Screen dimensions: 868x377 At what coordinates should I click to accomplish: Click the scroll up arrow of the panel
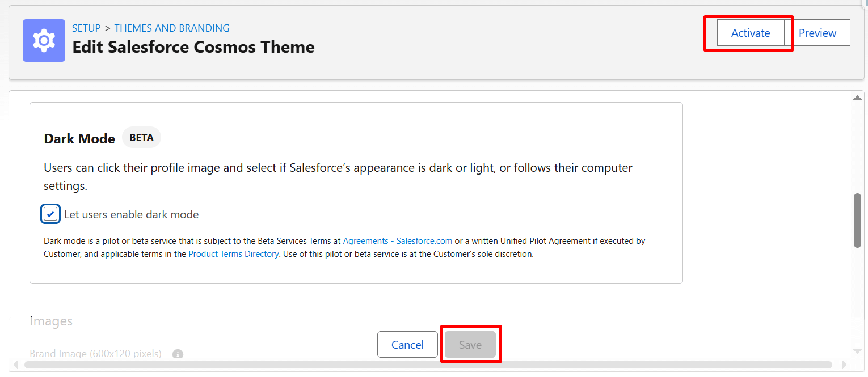coord(857,98)
